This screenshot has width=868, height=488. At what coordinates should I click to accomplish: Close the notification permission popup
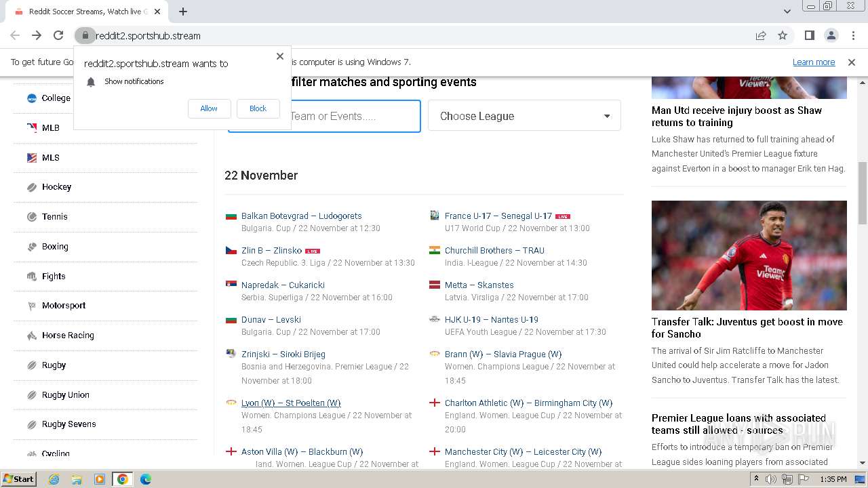click(280, 56)
